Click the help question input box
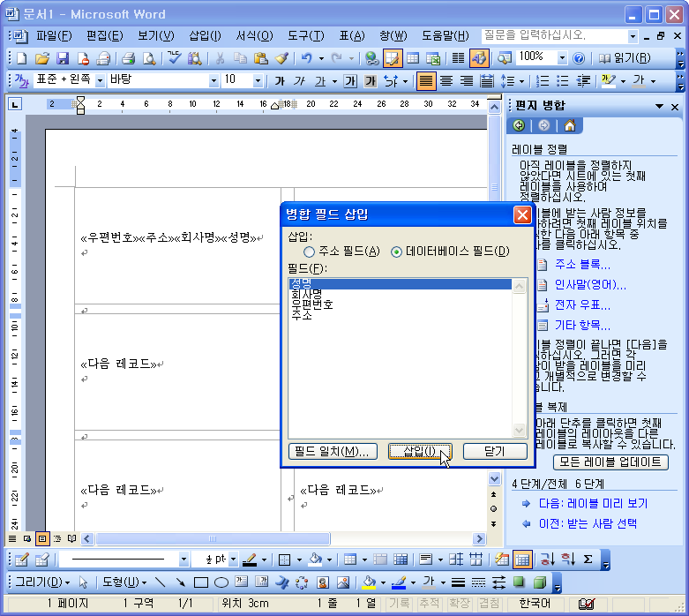This screenshot has height=616, width=689. click(555, 35)
